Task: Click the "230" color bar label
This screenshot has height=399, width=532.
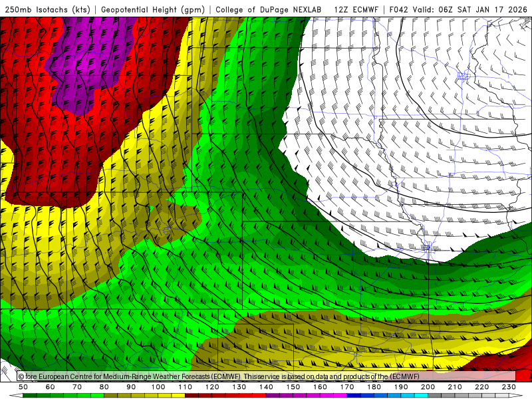Action: click(x=509, y=387)
